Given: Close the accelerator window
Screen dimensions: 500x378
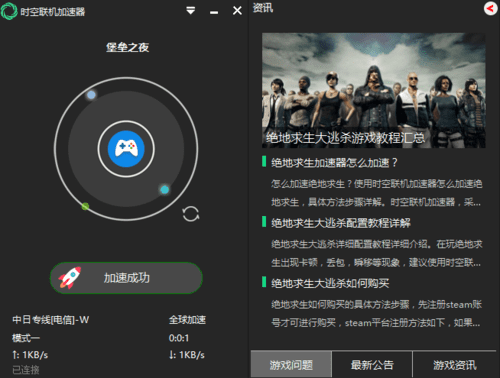Looking at the screenshot, I should (x=237, y=11).
